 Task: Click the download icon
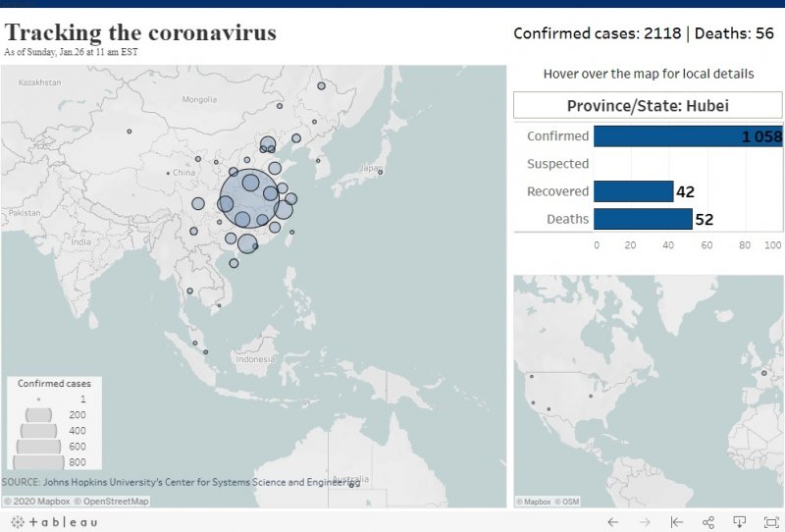click(x=740, y=522)
